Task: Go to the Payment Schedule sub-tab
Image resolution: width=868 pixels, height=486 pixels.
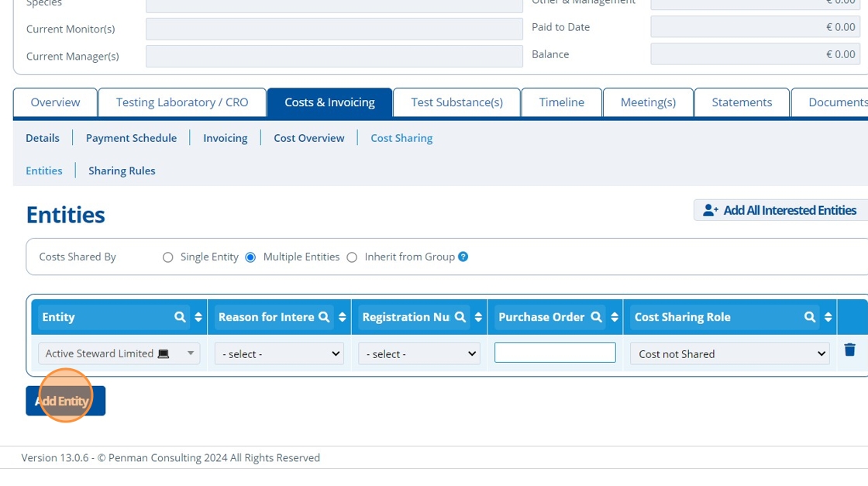Action: tap(131, 138)
